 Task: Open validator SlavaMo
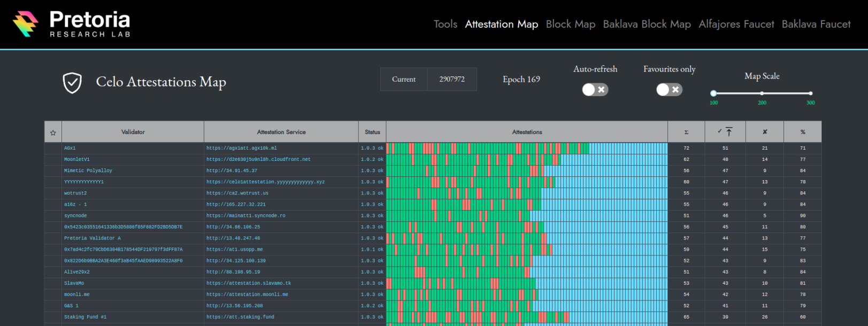tap(74, 283)
